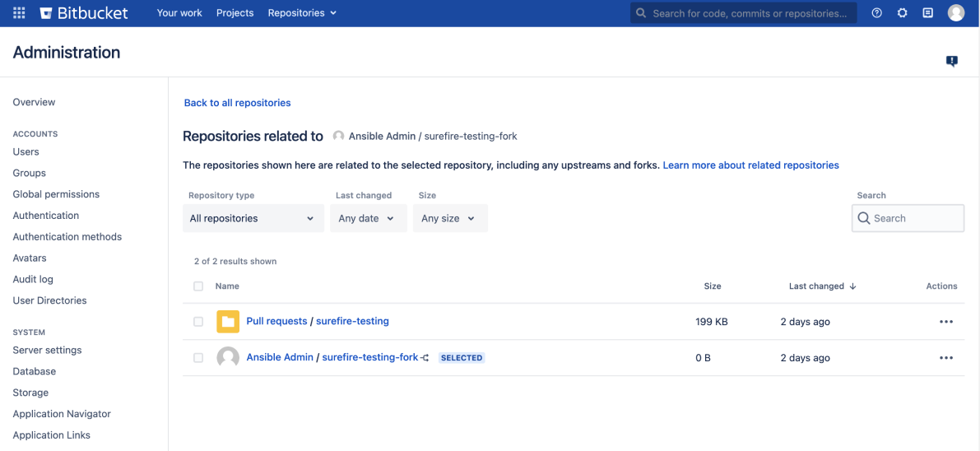Click the SELECTED badge on fork row

[462, 358]
